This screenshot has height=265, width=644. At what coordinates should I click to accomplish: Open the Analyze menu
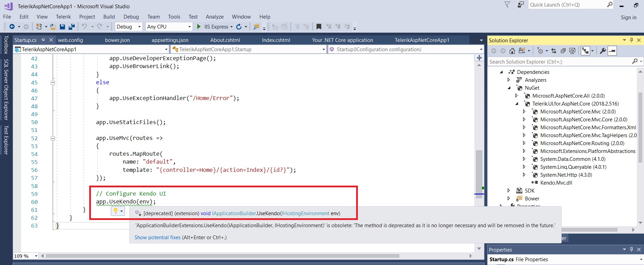[x=215, y=16]
